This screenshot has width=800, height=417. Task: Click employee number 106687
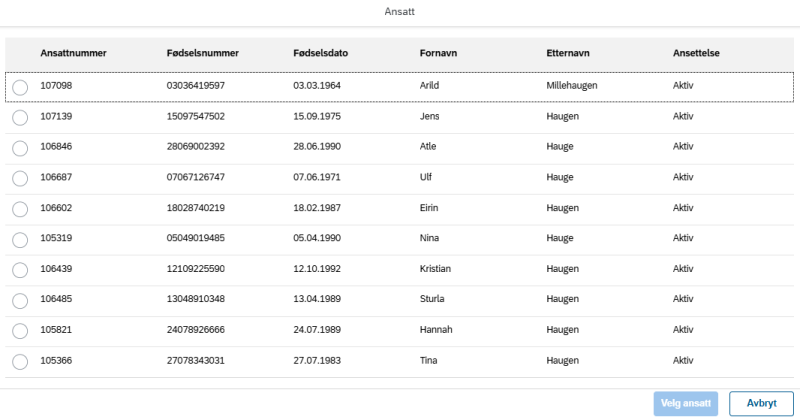56,177
